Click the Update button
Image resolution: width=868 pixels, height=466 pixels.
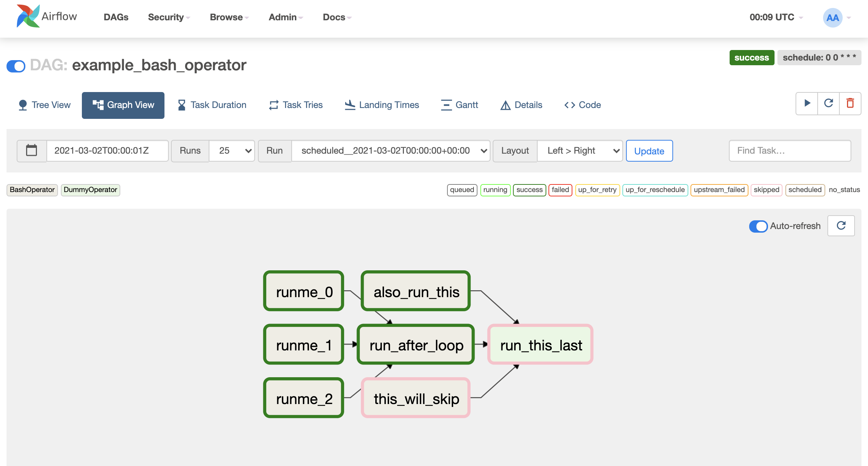point(649,151)
